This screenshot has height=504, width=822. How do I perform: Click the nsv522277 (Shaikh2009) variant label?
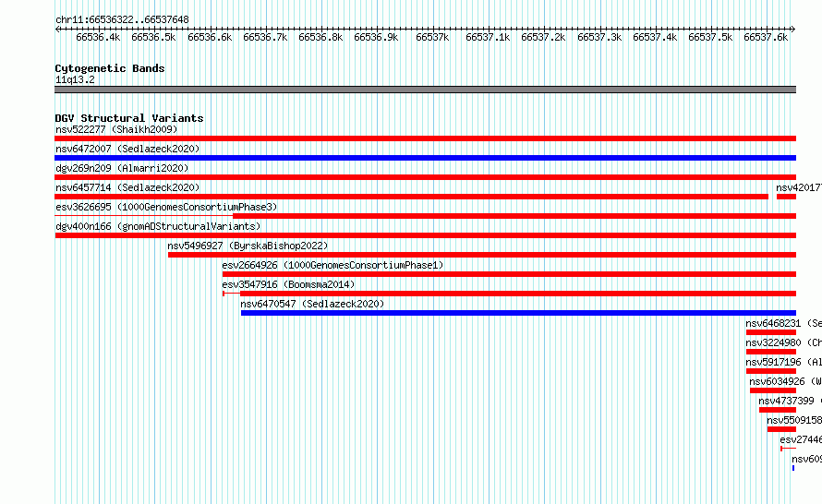coord(116,129)
